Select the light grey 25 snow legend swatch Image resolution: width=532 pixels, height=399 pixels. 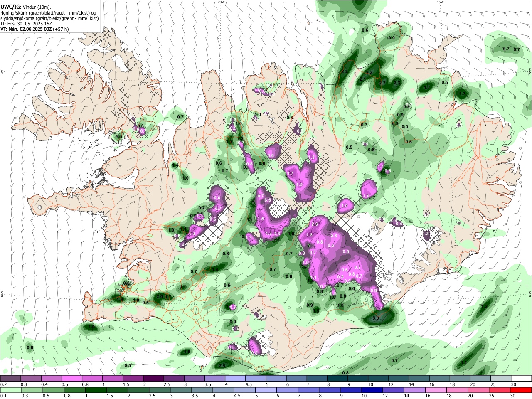(501, 379)
